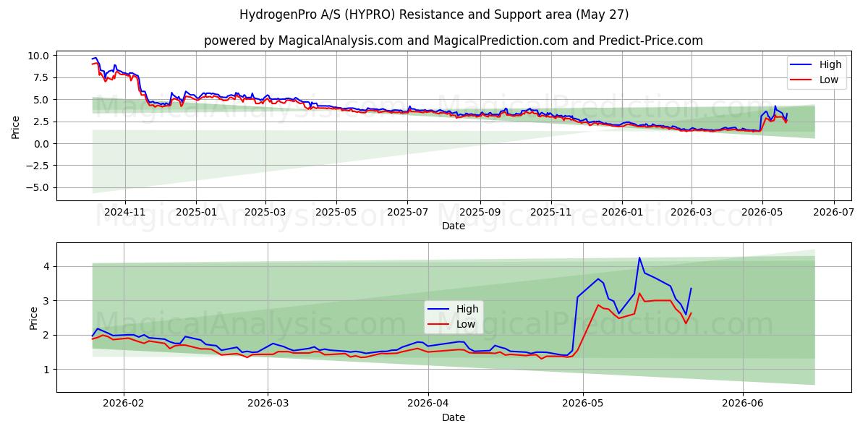Click the 'Price' y-axis label of top chart
868x434 pixels.
pos(16,126)
